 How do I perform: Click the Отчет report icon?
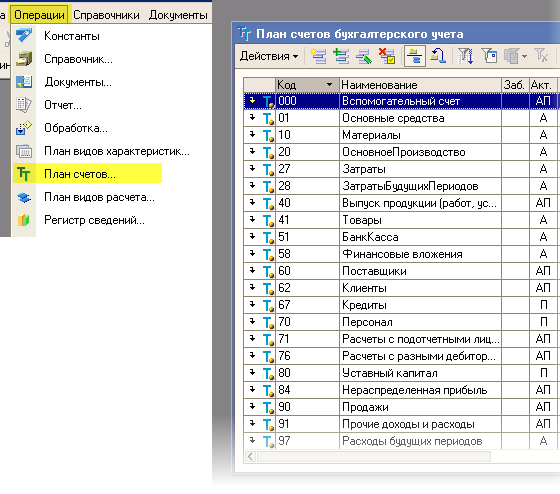pyautogui.click(x=24, y=105)
